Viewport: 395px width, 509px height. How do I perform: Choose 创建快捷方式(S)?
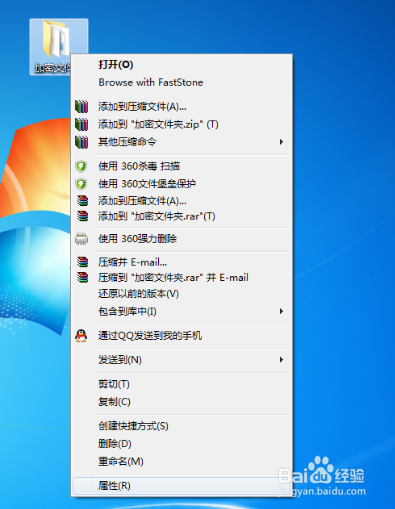tap(182, 426)
